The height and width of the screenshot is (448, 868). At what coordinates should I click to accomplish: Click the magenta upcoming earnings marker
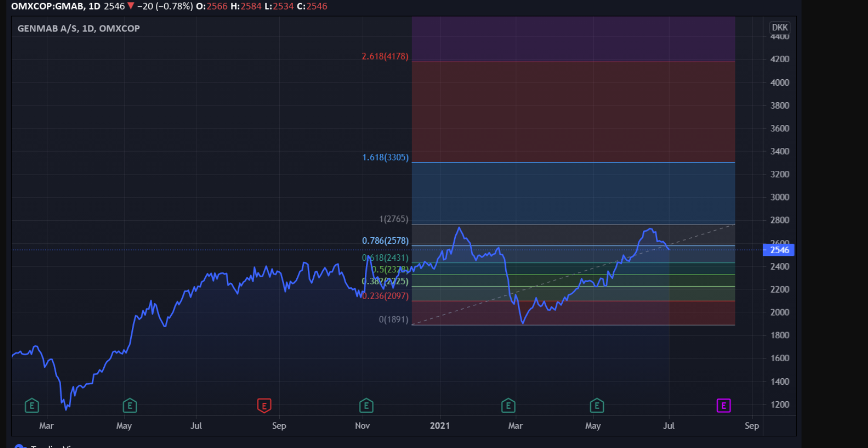click(x=723, y=406)
